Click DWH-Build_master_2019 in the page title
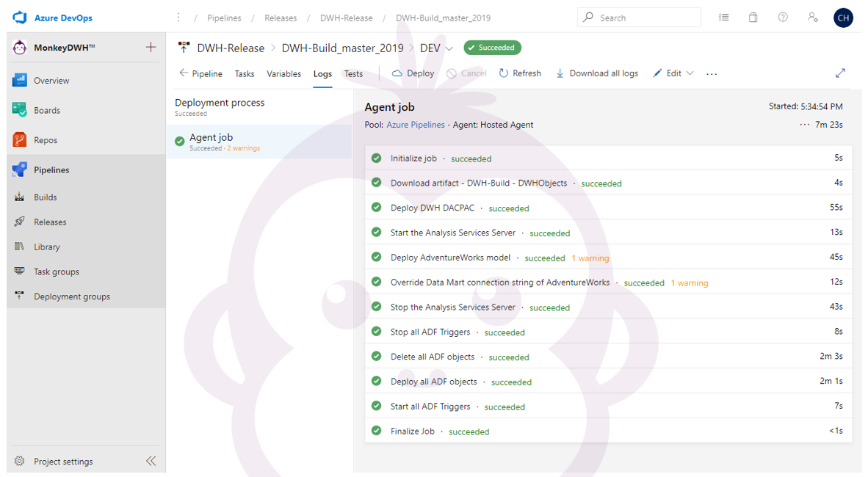This screenshot has width=868, height=477. coord(343,48)
